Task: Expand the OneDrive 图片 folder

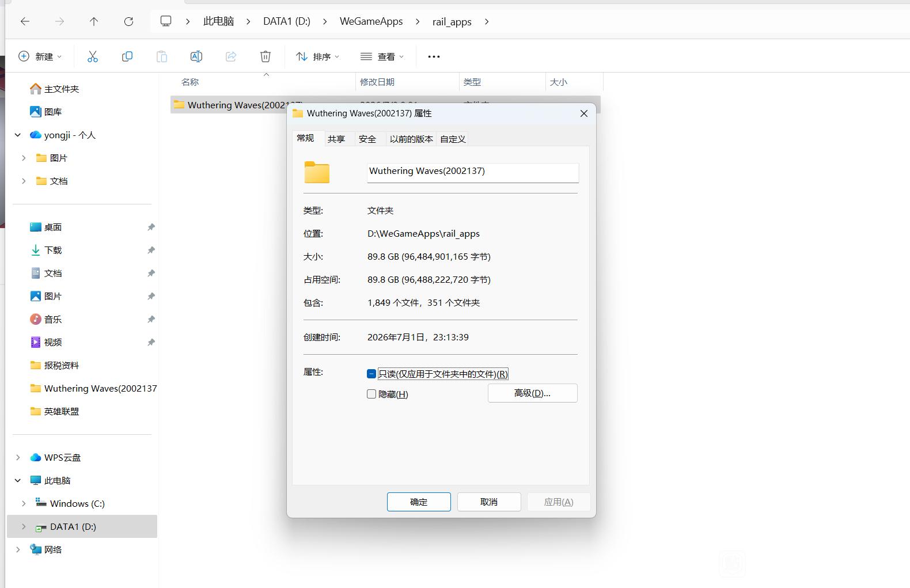Action: click(x=24, y=158)
